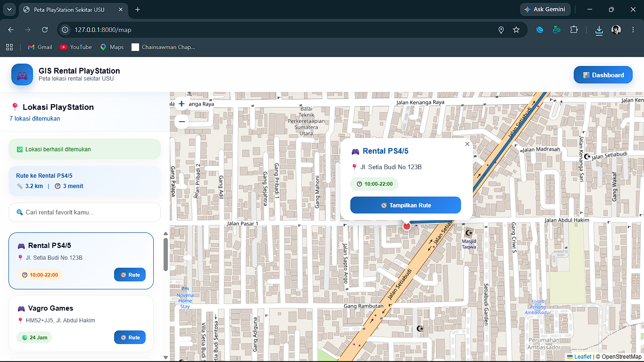Zoom in the map with plus button
The height and width of the screenshot is (362, 644).
click(182, 104)
